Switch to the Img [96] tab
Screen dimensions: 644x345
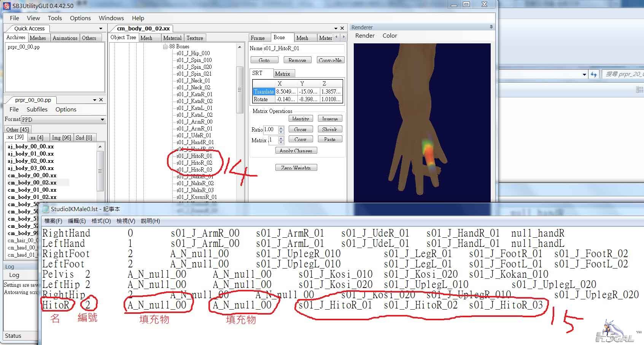[x=61, y=137]
